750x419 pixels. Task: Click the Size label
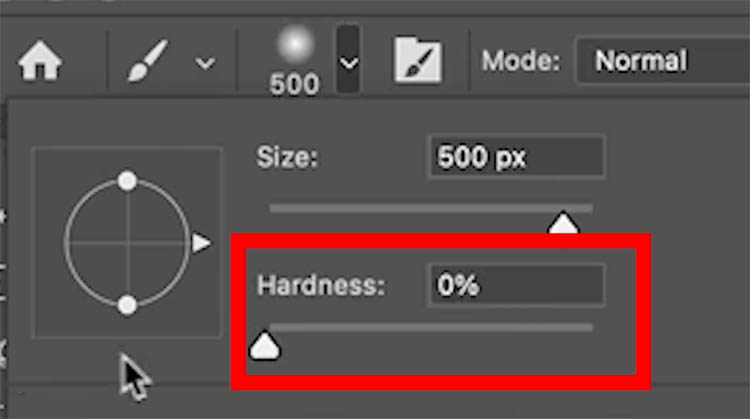click(x=287, y=157)
